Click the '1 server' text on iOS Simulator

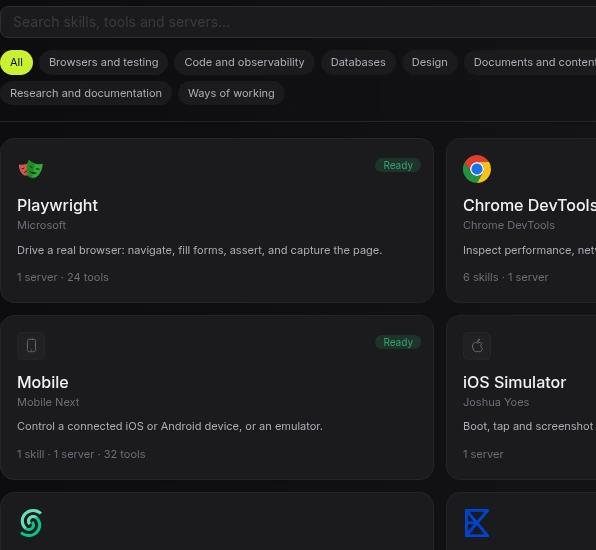tap(483, 454)
